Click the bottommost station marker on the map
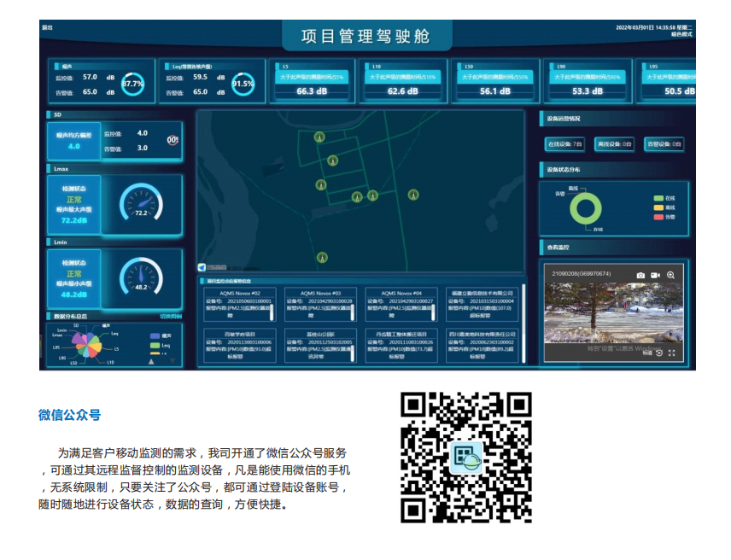The image size is (731, 560). (322, 257)
